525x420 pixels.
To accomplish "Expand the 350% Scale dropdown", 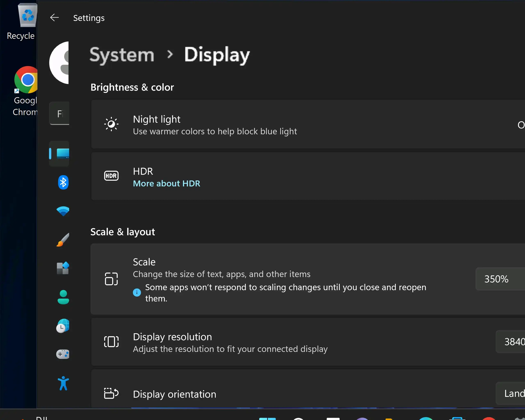I will click(x=499, y=279).
